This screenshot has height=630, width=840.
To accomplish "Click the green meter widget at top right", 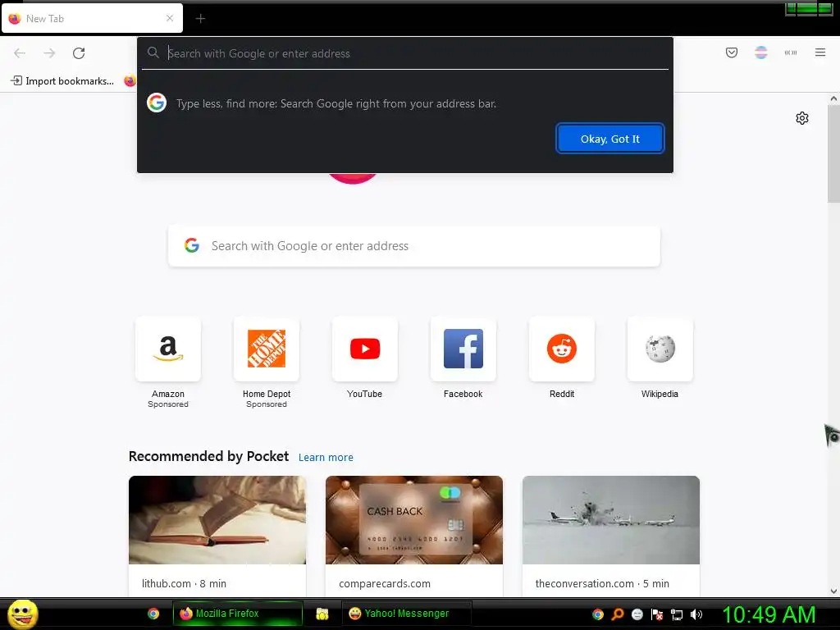I will 809,8.
